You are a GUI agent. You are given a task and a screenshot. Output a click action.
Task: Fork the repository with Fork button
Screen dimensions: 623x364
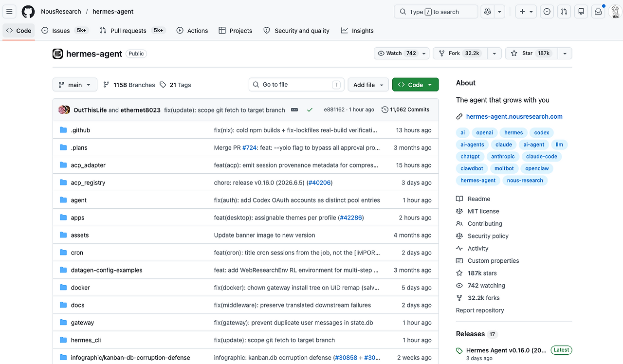tap(460, 54)
